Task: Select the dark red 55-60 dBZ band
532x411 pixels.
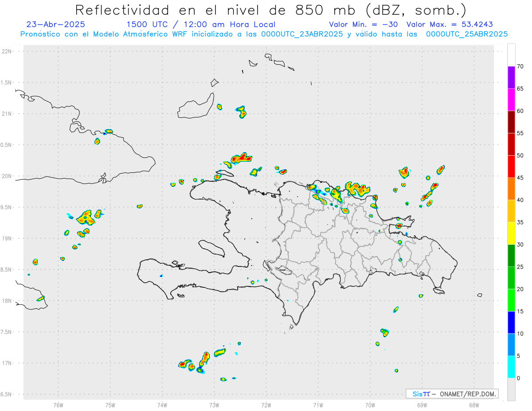Action: tap(511, 122)
